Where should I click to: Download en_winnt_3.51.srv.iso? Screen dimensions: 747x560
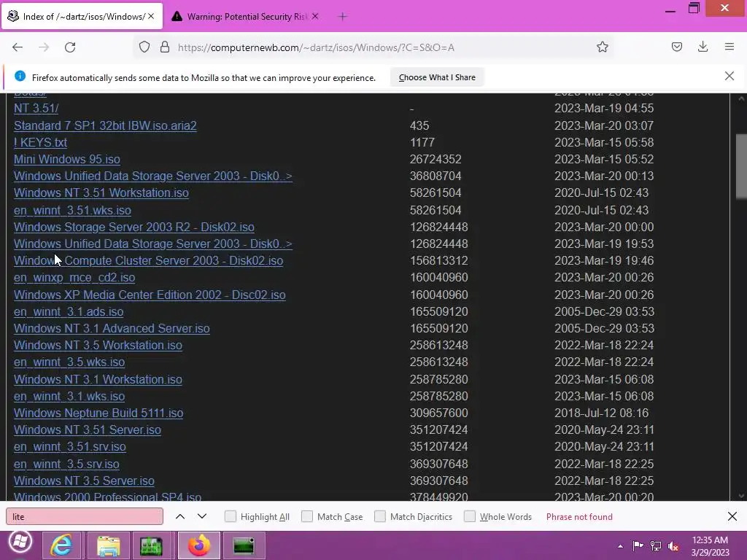(69, 447)
